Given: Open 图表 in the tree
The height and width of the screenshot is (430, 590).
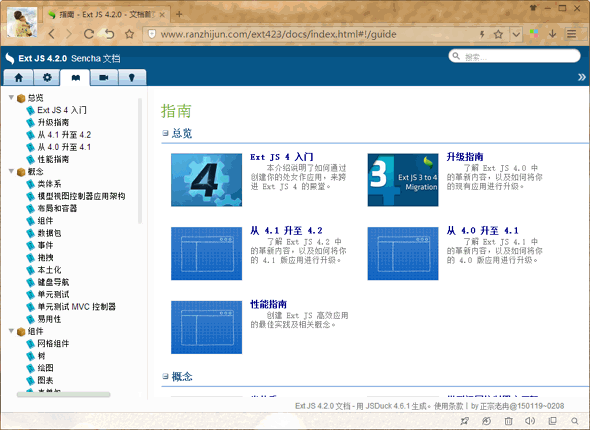Looking at the screenshot, I should (x=45, y=380).
